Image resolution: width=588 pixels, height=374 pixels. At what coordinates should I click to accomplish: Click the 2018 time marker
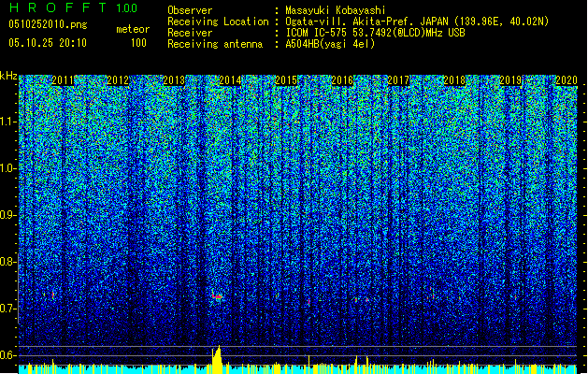click(x=454, y=80)
